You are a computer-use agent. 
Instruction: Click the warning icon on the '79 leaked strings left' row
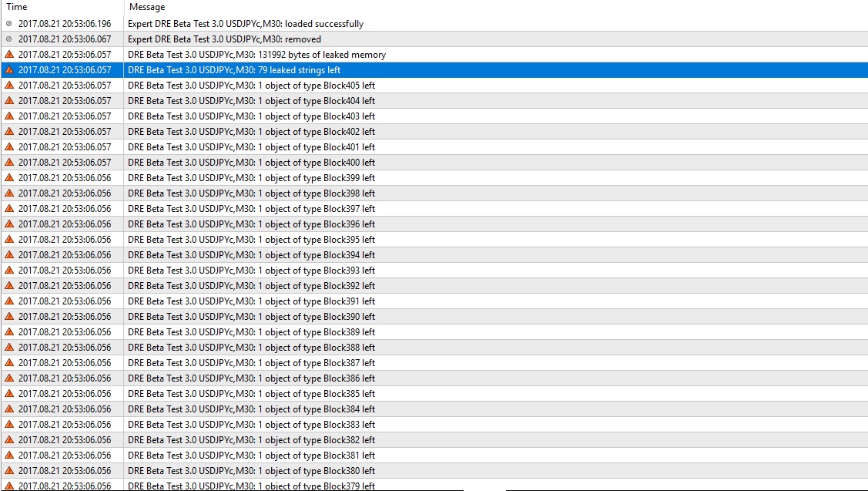(9, 70)
